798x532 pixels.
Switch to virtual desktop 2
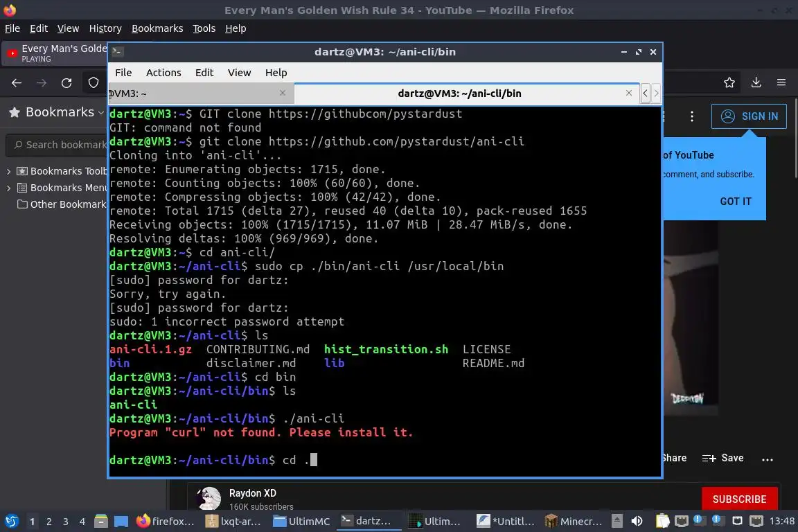[49, 522]
